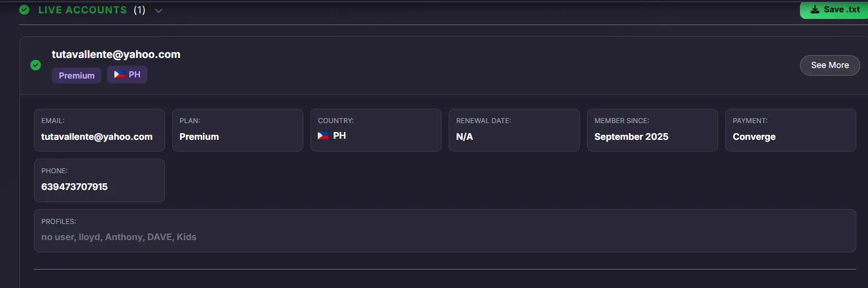Viewport: 868px width, 288px height.
Task: Click the LIVE ACCOUNTS heading text
Action: [x=83, y=10]
